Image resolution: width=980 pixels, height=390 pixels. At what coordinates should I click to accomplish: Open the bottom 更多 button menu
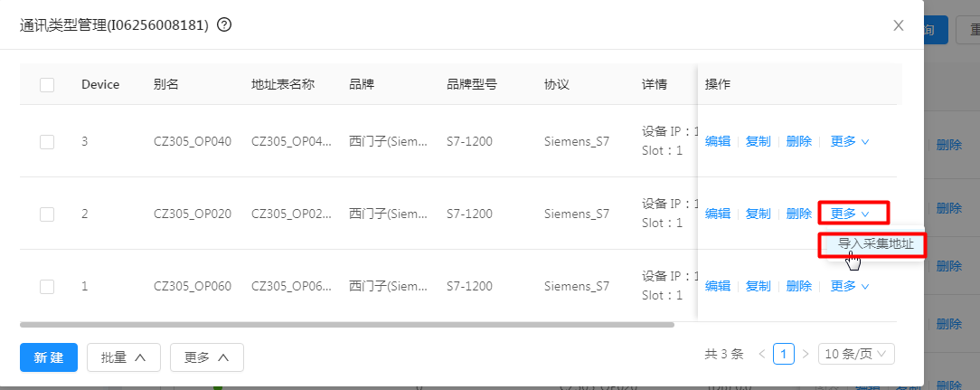pyautogui.click(x=207, y=357)
